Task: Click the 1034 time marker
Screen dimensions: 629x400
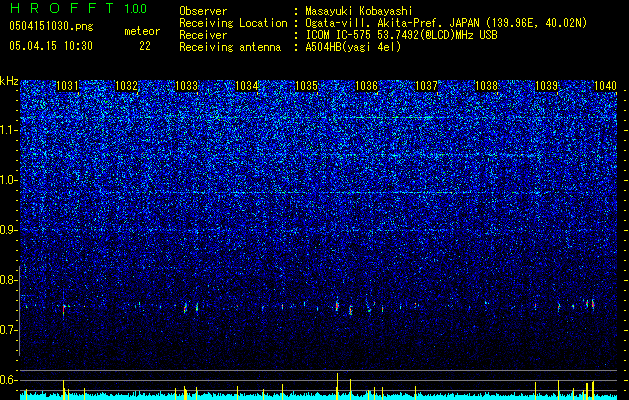Action: point(247,86)
